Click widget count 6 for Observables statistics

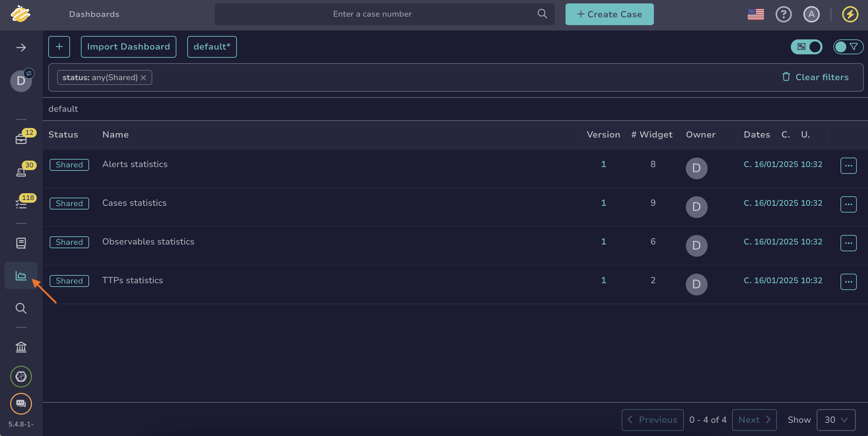tap(653, 242)
